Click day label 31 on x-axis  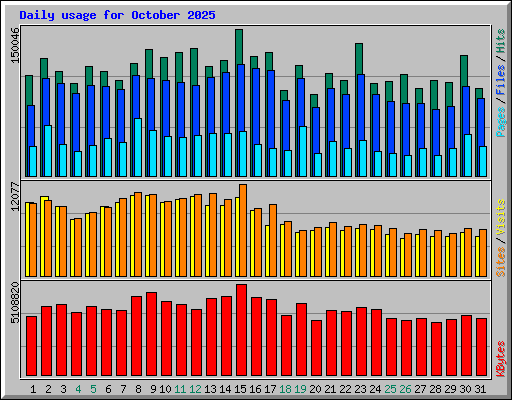(480, 389)
